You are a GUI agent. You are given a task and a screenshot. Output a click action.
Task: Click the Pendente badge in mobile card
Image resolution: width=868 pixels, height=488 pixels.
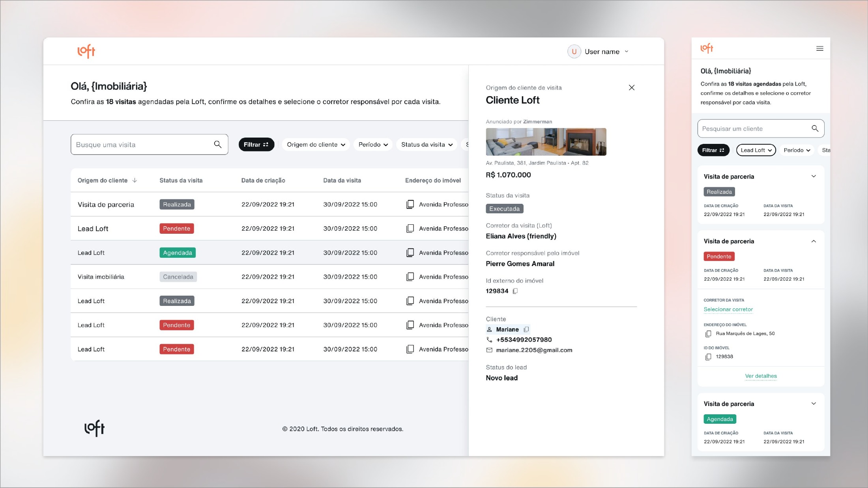coord(719,257)
